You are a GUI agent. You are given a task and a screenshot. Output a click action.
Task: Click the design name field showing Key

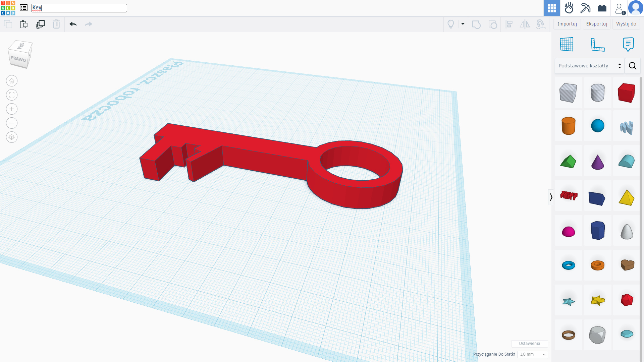tap(79, 8)
